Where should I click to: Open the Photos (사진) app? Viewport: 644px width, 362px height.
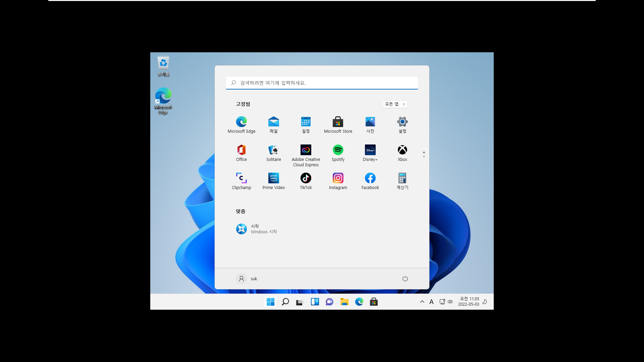(370, 125)
